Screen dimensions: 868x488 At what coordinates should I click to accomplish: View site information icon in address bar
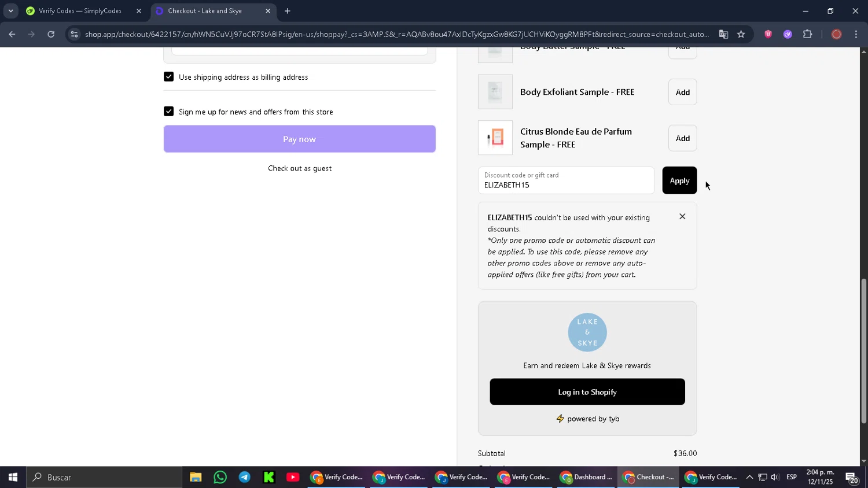point(73,35)
